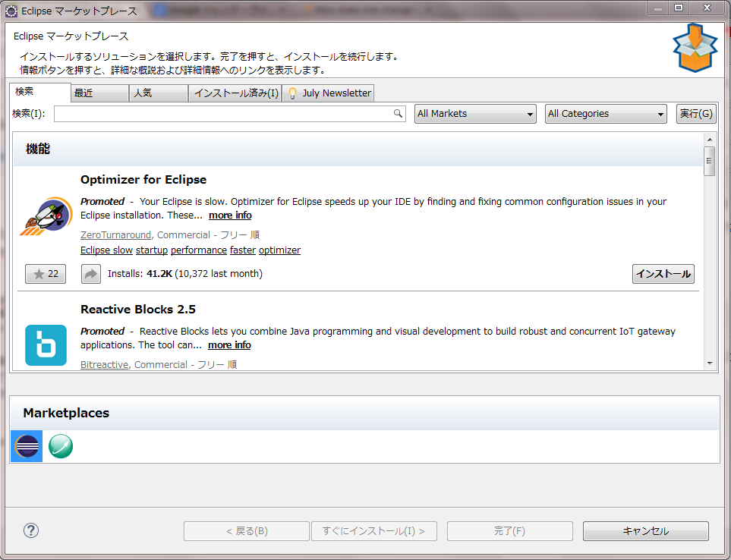Open the インストール済み(I) tab
The image size is (731, 560).
(235, 93)
